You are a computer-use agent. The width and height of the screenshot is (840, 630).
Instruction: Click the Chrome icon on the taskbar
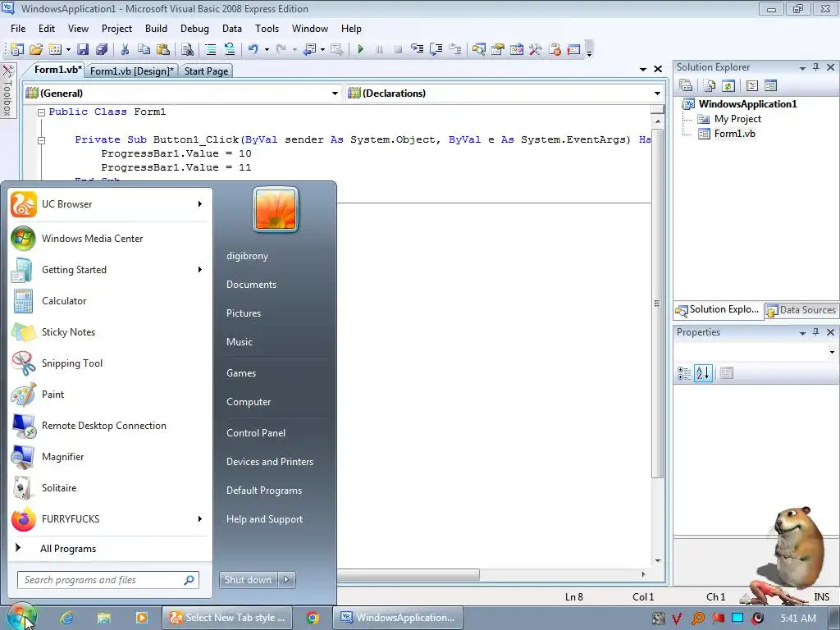click(313, 617)
